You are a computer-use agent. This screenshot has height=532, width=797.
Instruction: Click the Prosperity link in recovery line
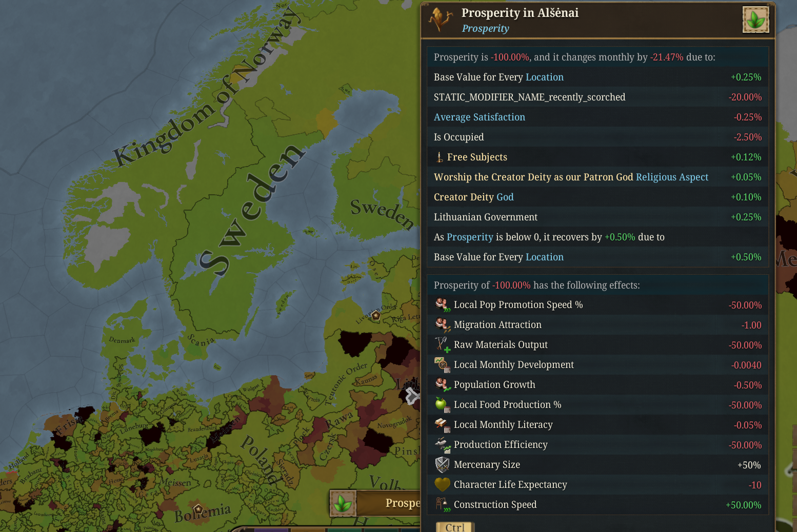(470, 237)
